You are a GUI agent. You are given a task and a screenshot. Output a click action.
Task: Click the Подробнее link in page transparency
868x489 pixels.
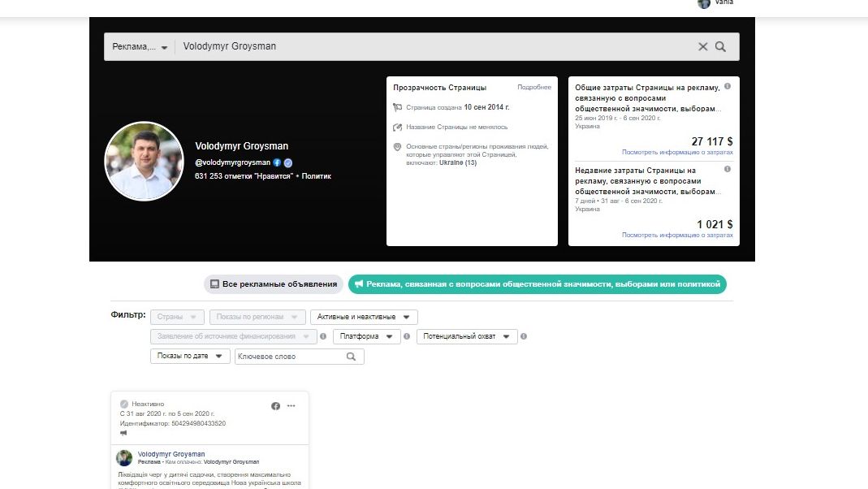coord(533,87)
